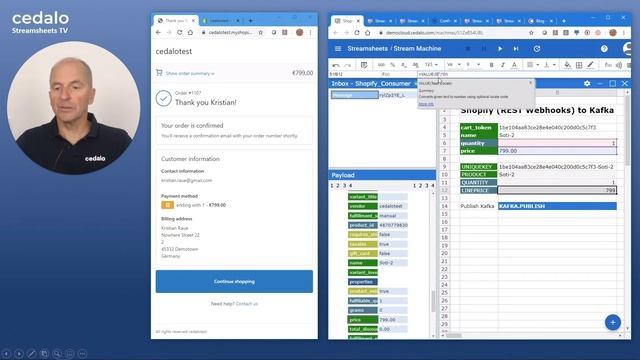The height and width of the screenshot is (360, 640).
Task: Open the cell borders tool
Action: [579, 65]
